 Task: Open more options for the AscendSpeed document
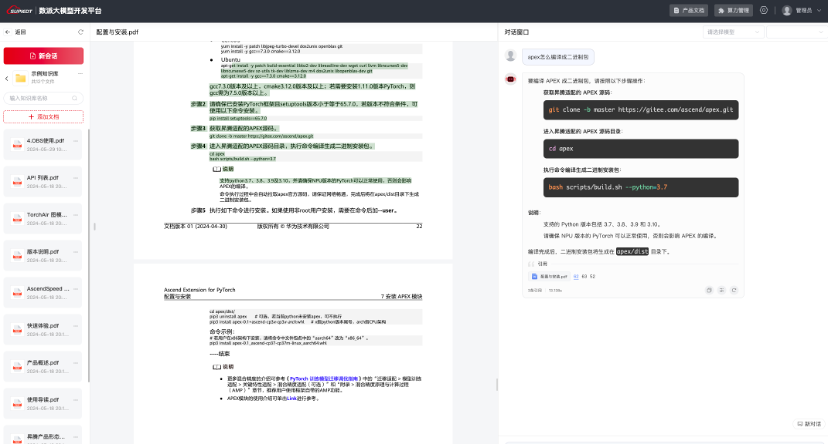[x=76, y=289]
